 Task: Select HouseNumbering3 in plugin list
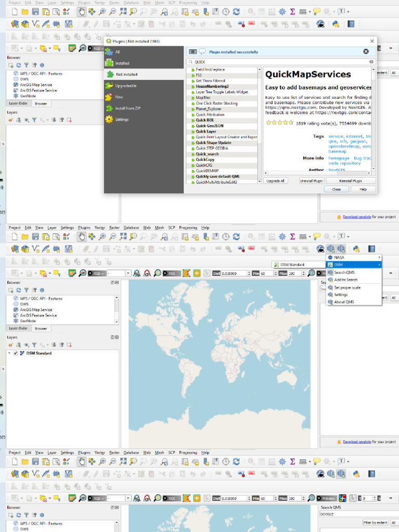(212, 87)
